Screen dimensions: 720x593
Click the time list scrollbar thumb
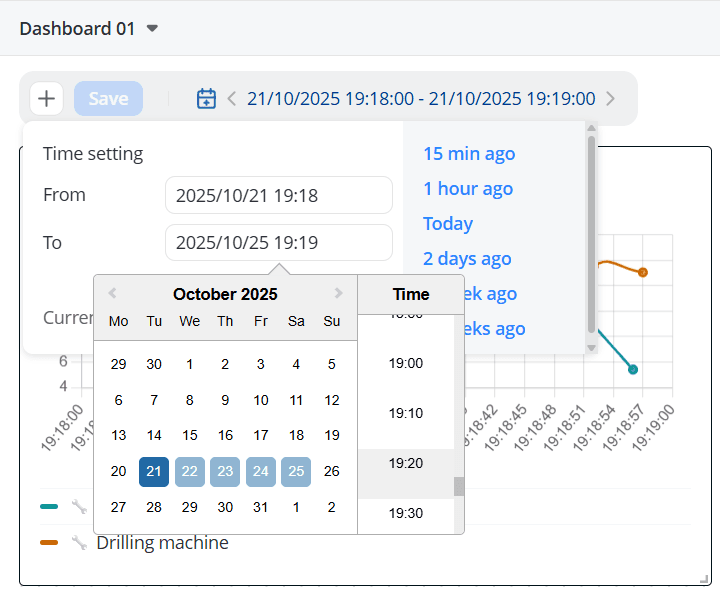click(459, 486)
